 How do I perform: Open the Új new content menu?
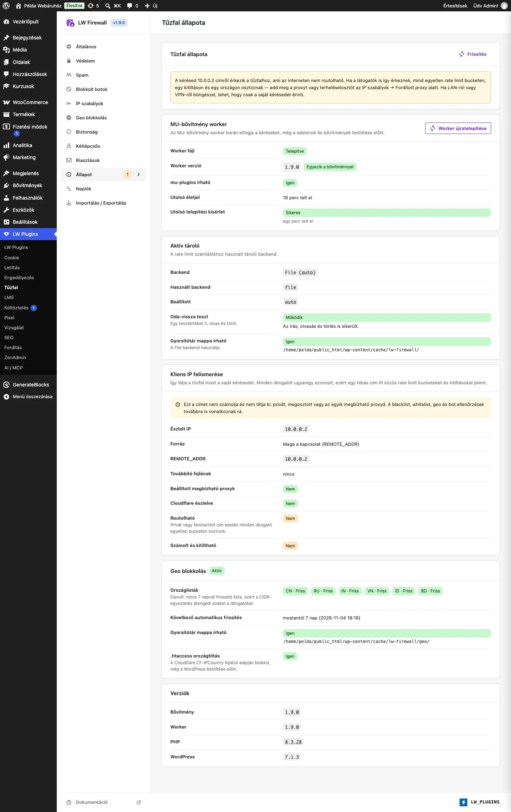151,6
